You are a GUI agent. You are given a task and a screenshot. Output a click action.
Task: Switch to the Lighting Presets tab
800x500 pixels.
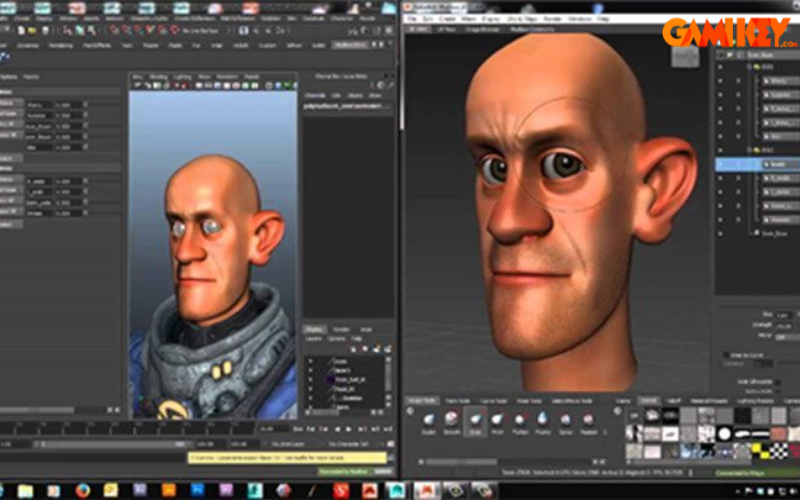(x=755, y=401)
